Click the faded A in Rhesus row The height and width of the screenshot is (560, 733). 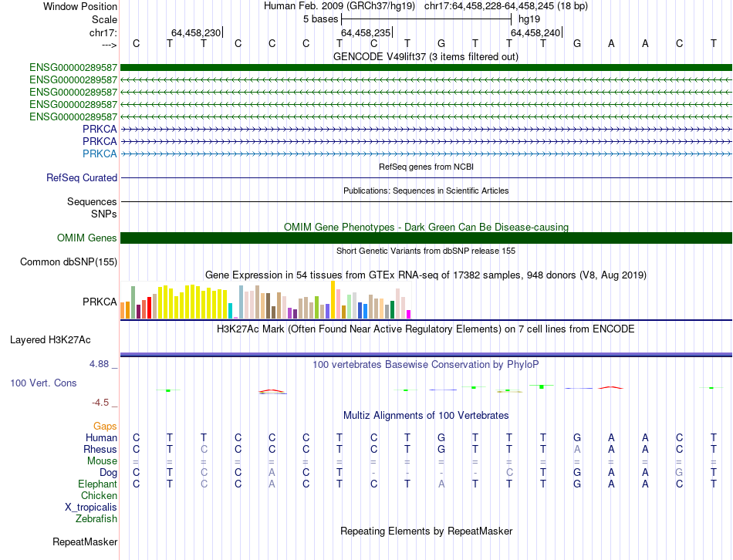point(577,449)
